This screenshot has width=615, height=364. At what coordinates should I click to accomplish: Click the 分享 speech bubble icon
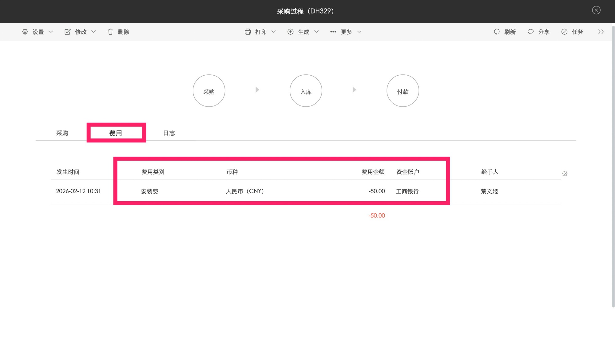click(530, 32)
